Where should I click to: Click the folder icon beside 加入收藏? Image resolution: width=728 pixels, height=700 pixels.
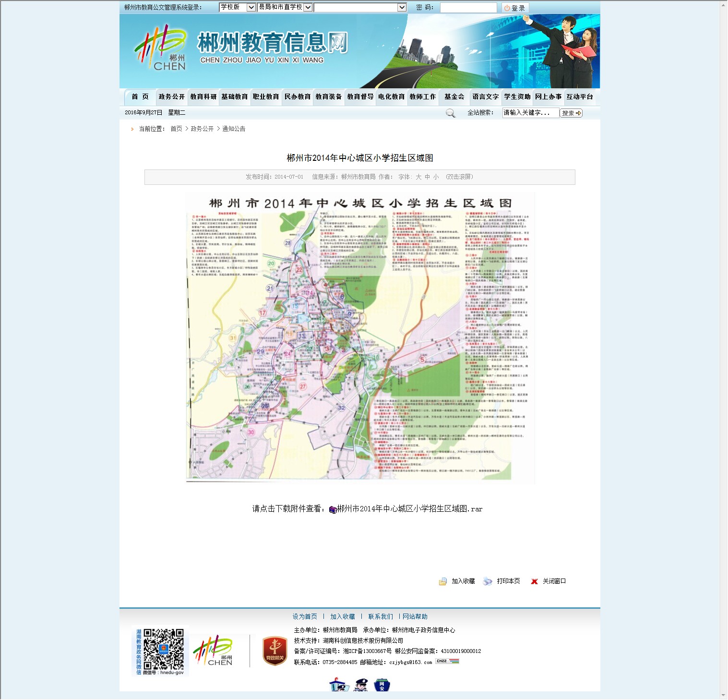point(442,581)
